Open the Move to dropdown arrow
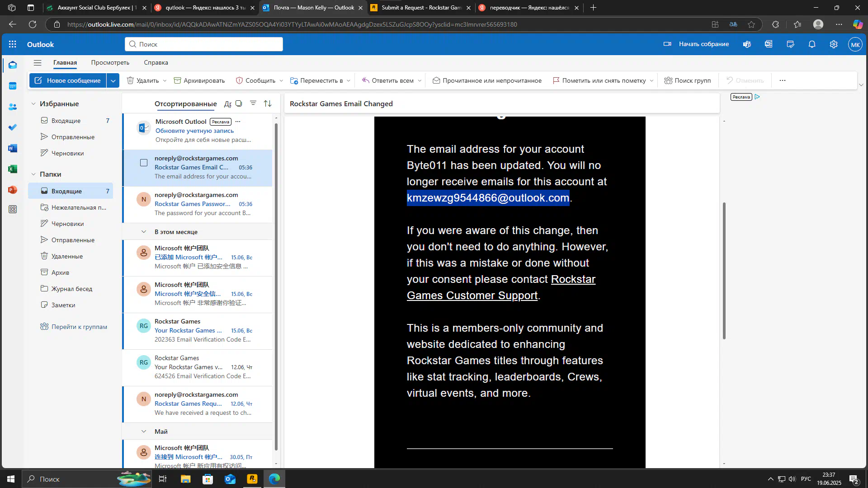The height and width of the screenshot is (488, 868). pos(349,80)
